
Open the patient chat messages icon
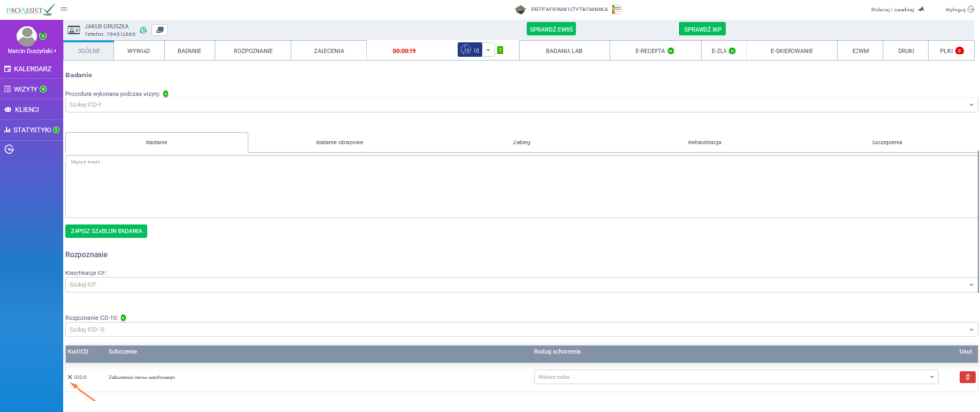tap(159, 31)
